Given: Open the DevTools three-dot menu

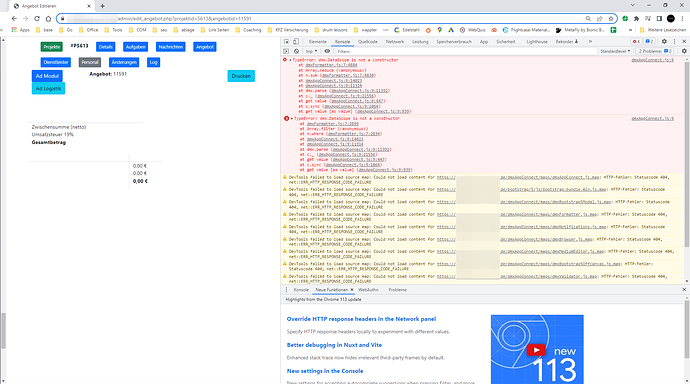Looking at the screenshot, I should click(x=675, y=41).
